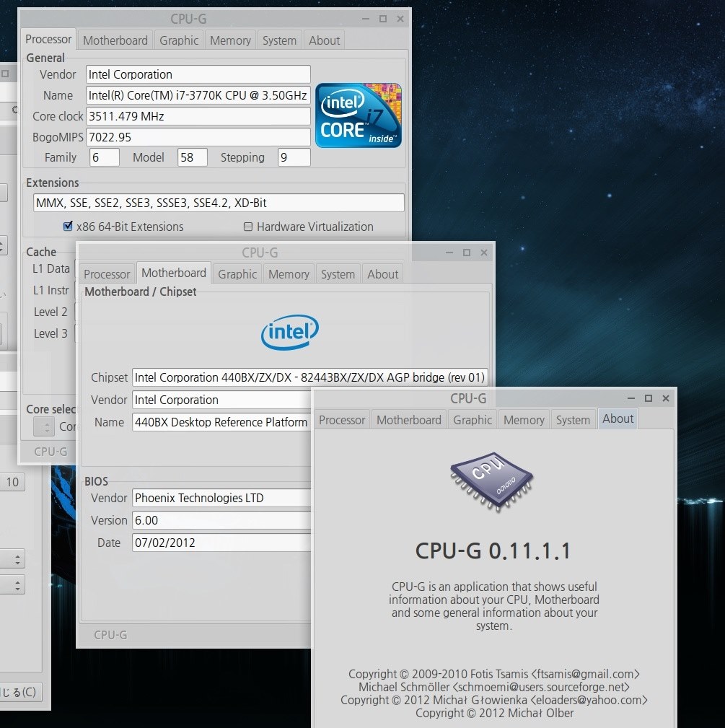Maximize the CPU-G window showing Motherboard / Chipset
Image resolution: width=725 pixels, height=728 pixels.
coord(467,253)
